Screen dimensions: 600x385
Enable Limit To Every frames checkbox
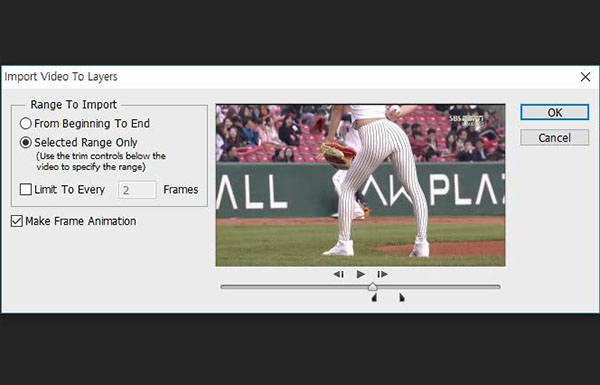coord(26,189)
